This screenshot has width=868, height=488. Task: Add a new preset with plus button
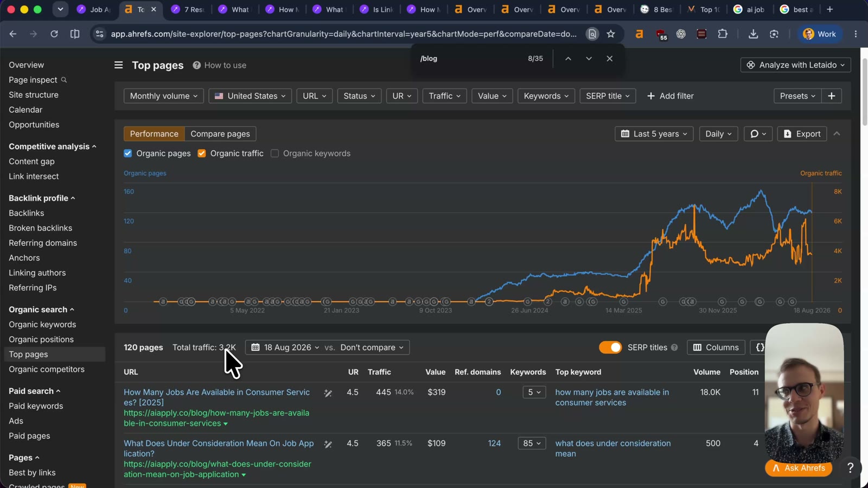click(831, 96)
